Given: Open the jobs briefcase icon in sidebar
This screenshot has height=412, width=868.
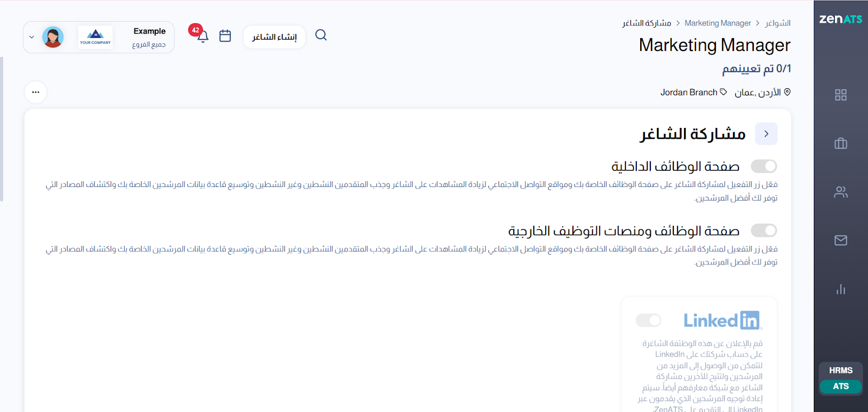Looking at the screenshot, I should [841, 143].
